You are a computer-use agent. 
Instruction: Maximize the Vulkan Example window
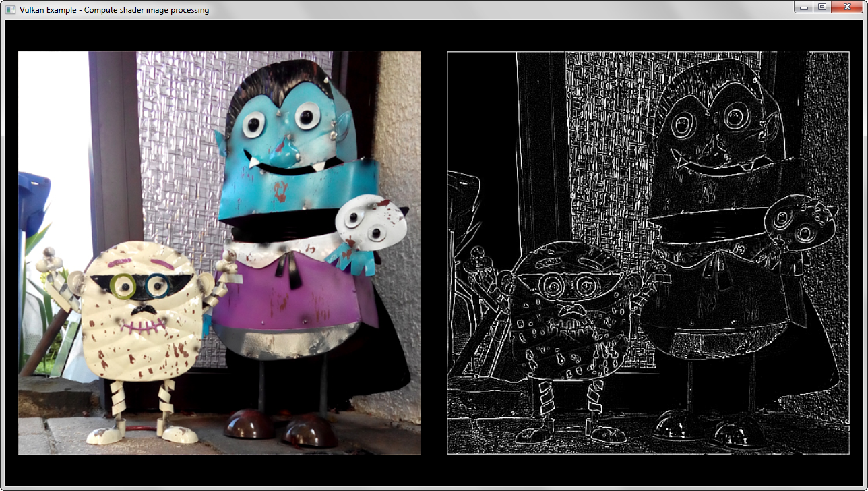(821, 7)
